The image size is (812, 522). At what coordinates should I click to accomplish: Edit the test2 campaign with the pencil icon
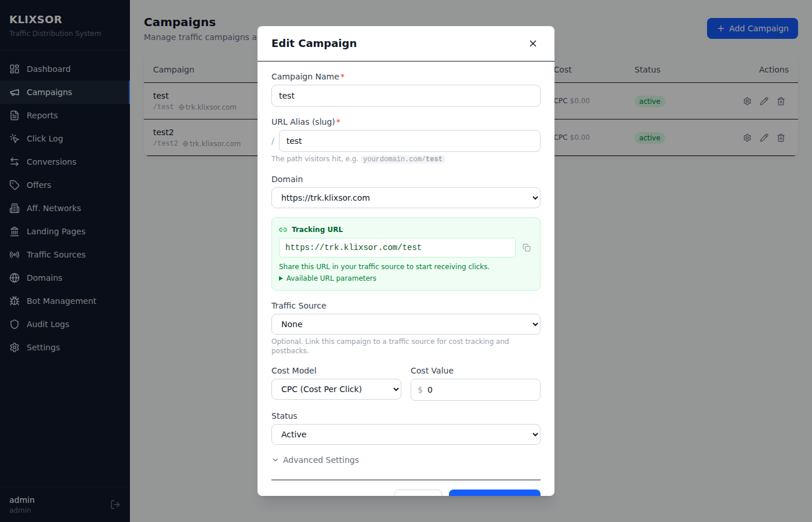click(x=764, y=137)
